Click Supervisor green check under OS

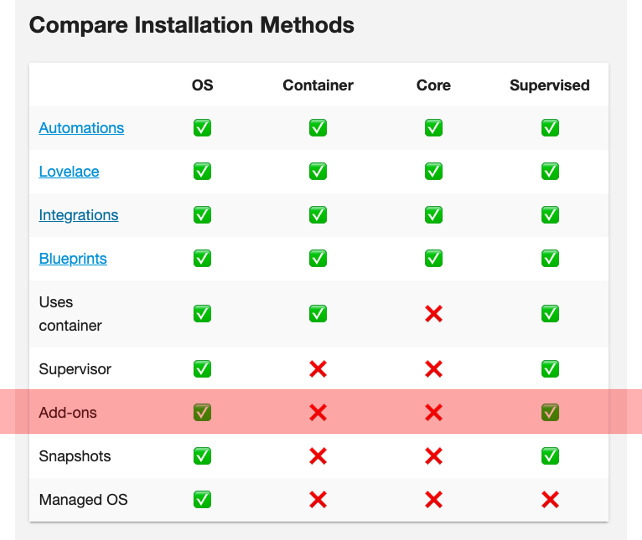pos(202,369)
